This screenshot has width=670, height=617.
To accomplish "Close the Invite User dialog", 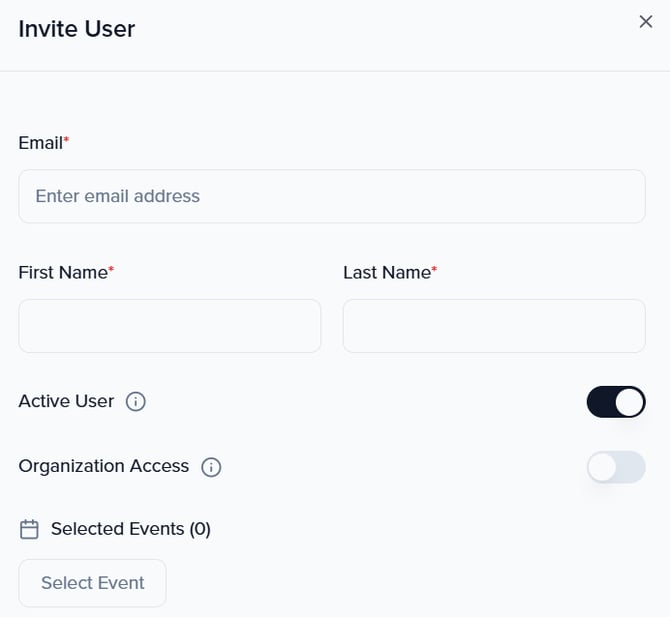I will point(645,22).
